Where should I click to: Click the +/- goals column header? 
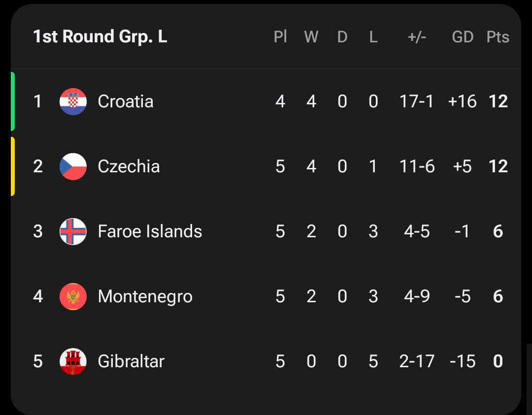(x=417, y=37)
